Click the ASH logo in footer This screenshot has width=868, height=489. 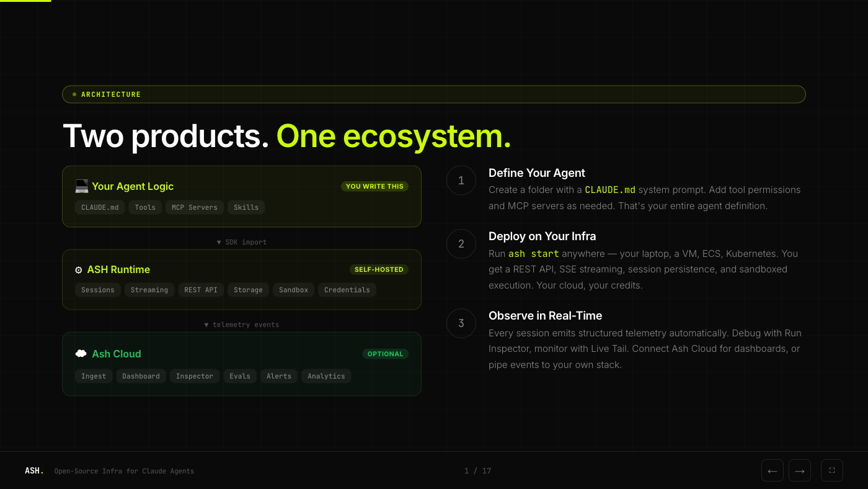(34, 471)
